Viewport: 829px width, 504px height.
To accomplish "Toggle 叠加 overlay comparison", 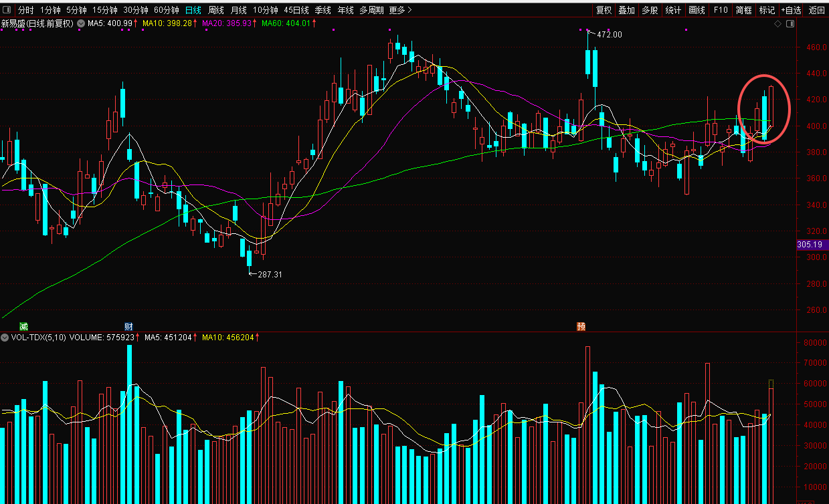I will pos(626,10).
